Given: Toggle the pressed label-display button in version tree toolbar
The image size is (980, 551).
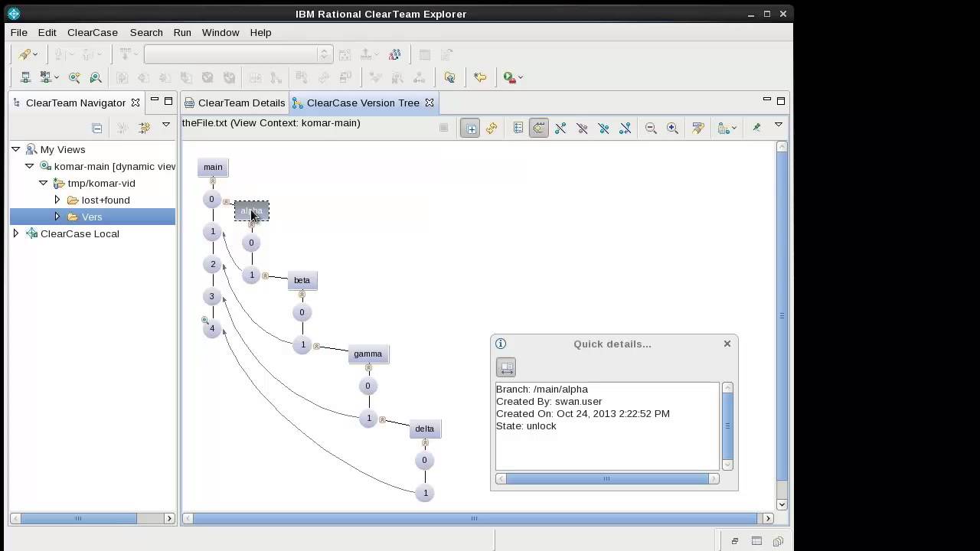Looking at the screenshot, I should point(539,129).
